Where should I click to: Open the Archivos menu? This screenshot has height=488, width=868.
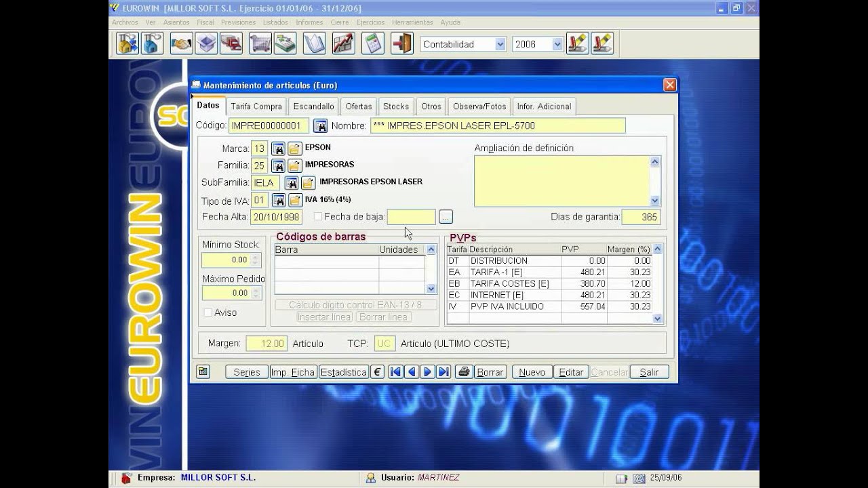125,22
